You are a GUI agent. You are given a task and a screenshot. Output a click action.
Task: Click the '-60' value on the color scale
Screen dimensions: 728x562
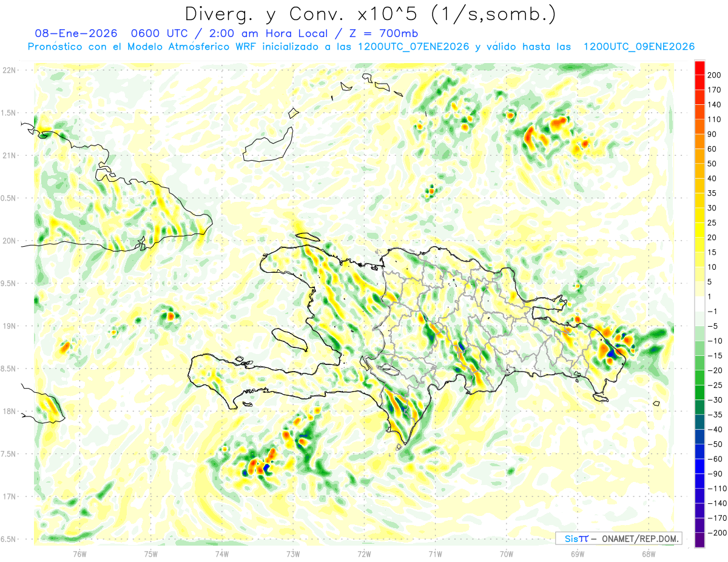click(715, 459)
